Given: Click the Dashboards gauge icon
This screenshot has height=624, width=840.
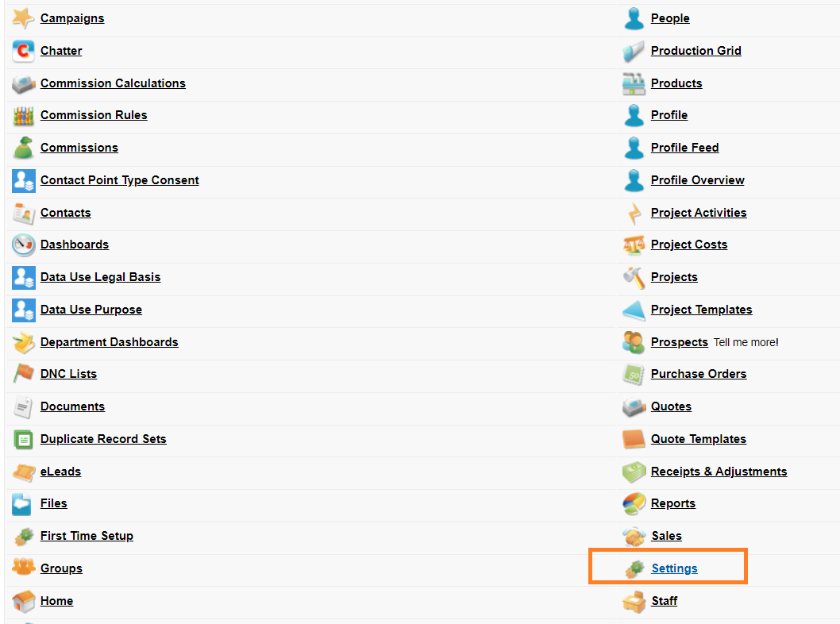Looking at the screenshot, I should pos(23,245).
